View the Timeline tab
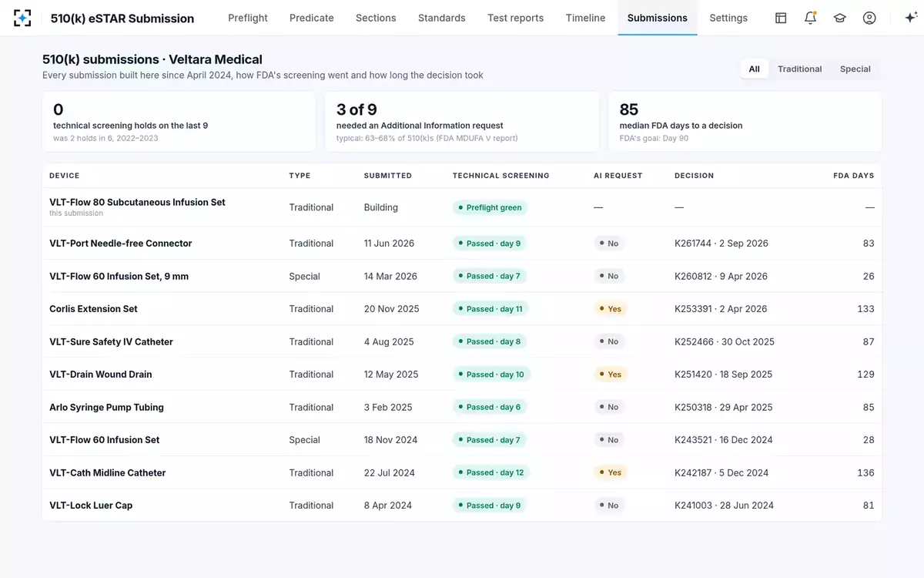 point(585,18)
